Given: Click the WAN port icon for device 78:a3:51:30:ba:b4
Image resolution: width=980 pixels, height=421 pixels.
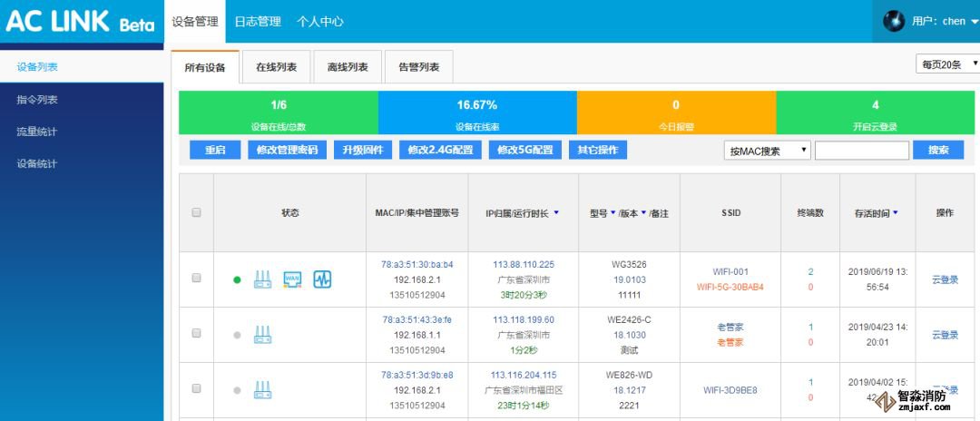Looking at the screenshot, I should click(292, 279).
